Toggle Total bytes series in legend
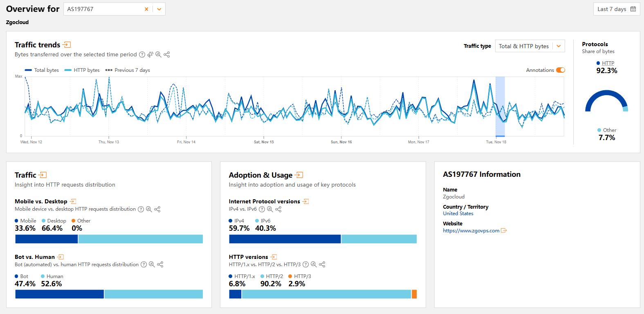 pyautogui.click(x=42, y=70)
